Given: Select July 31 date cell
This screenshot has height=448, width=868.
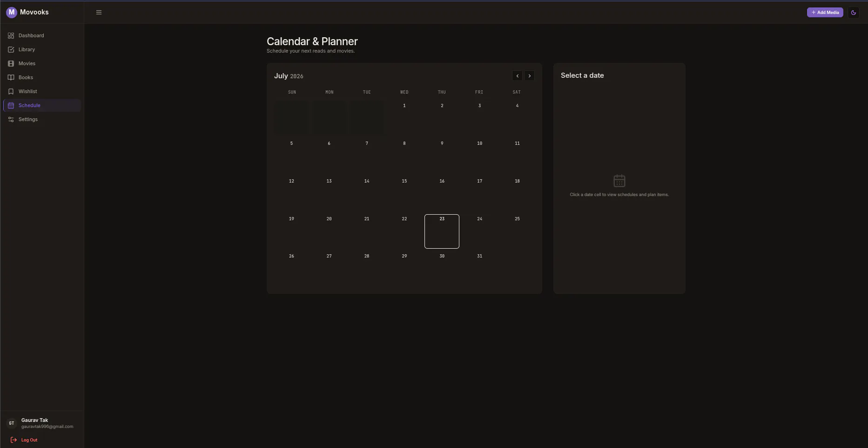Looking at the screenshot, I should point(480,269).
